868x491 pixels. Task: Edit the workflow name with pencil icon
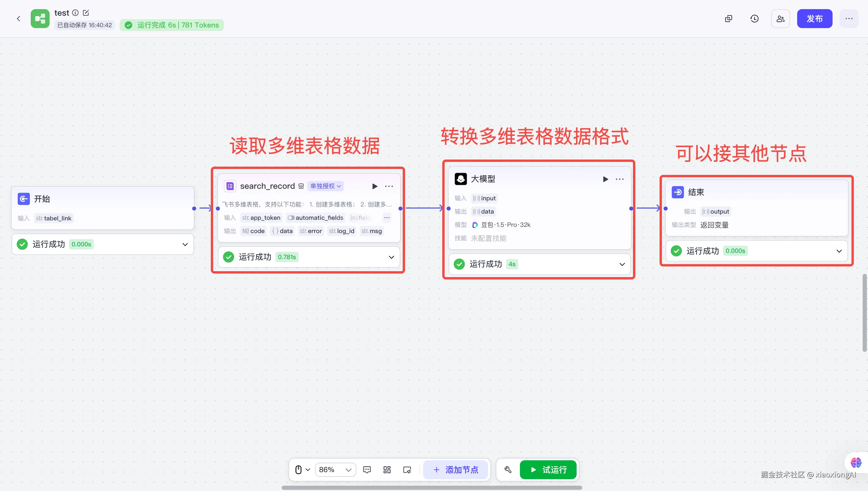click(86, 13)
